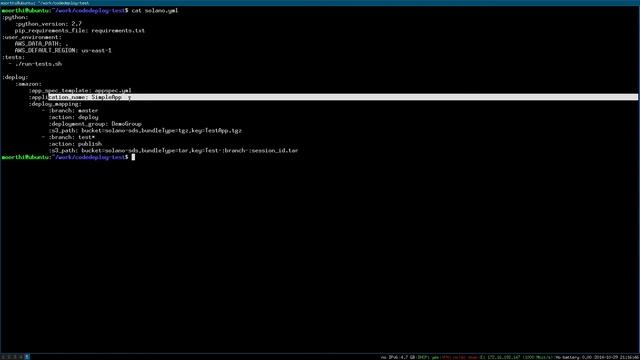Click ':deployment_group: DemoGroup' line
The image size is (640, 360).
click(95, 124)
